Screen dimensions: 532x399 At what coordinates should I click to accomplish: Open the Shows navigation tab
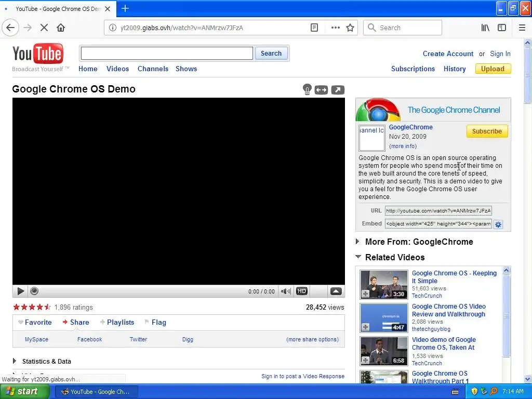187,69
